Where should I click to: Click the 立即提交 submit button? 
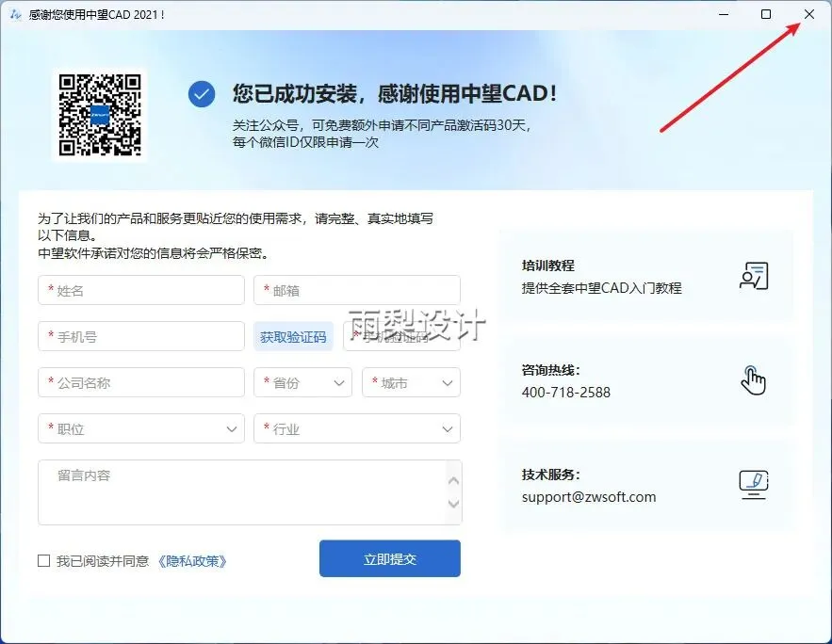click(390, 558)
